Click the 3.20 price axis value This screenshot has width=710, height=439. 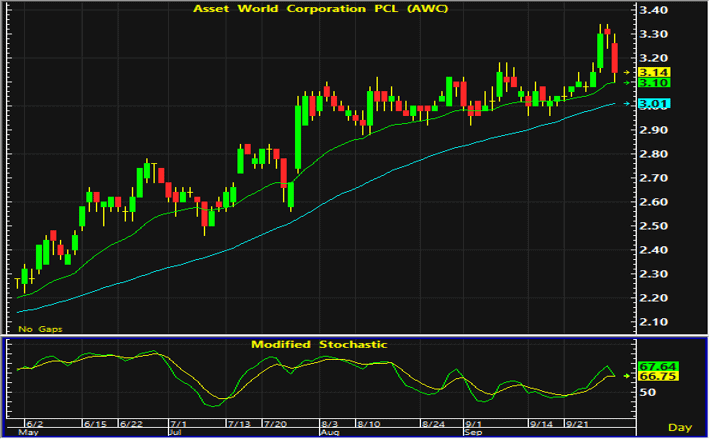coord(653,58)
